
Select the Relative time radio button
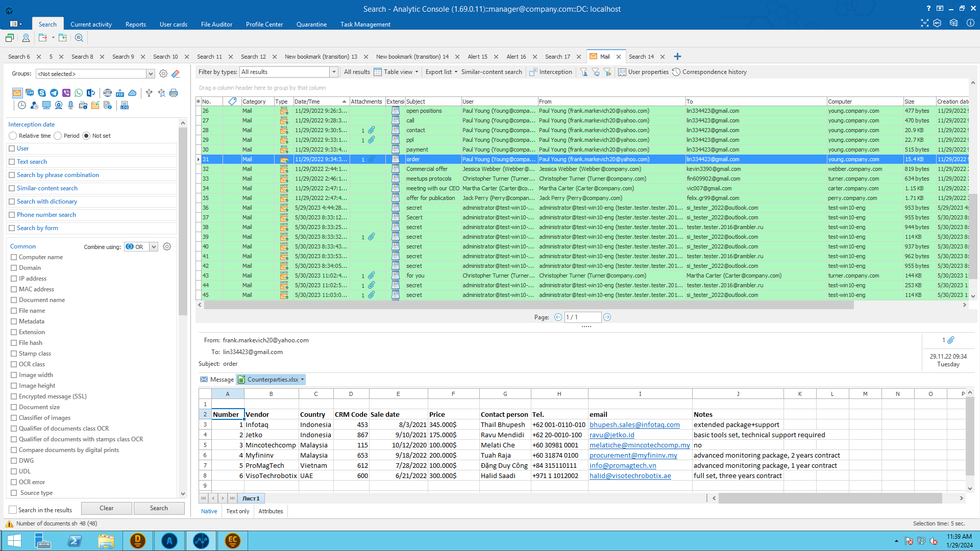[x=13, y=136]
